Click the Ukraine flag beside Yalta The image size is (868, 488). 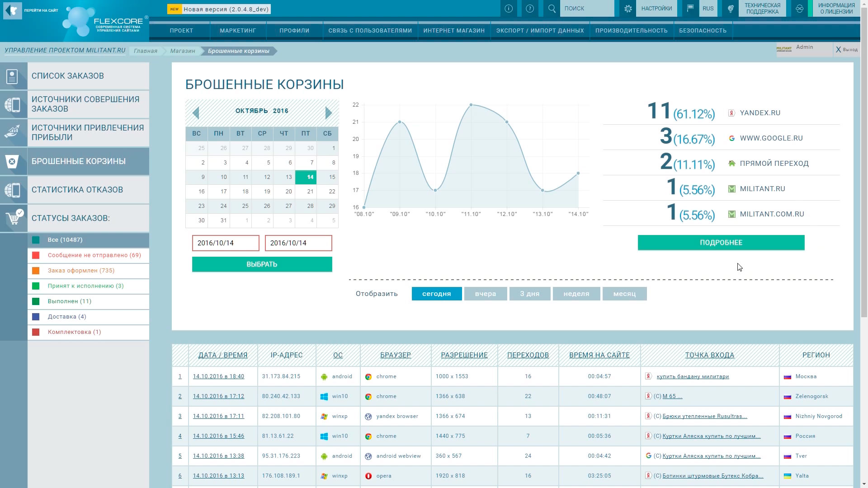(x=788, y=476)
